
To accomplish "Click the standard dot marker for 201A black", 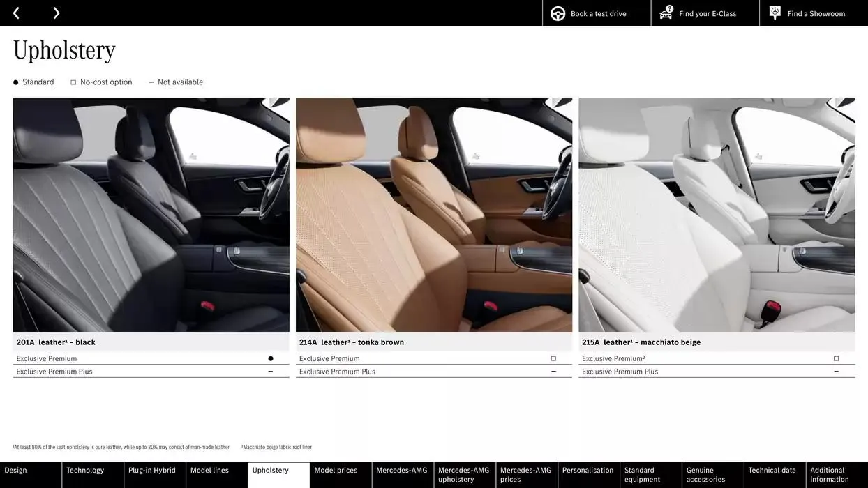I will coord(271,358).
